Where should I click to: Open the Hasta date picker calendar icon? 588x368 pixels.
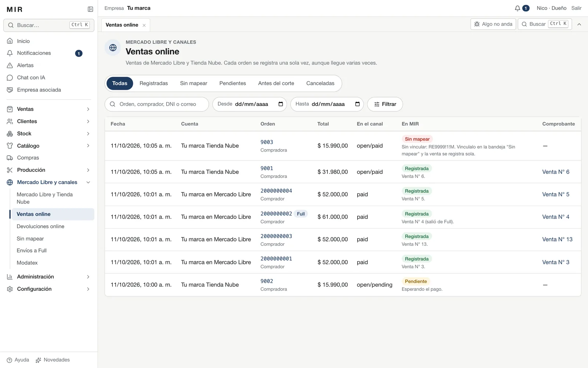(357, 104)
